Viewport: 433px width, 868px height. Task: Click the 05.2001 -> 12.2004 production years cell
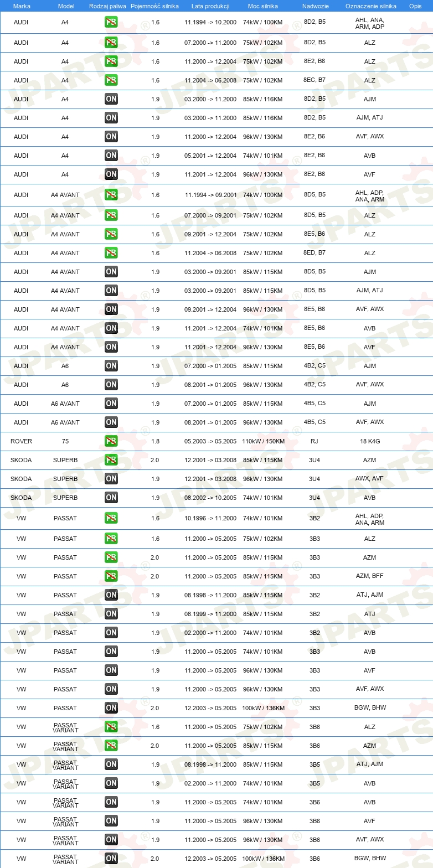point(210,156)
